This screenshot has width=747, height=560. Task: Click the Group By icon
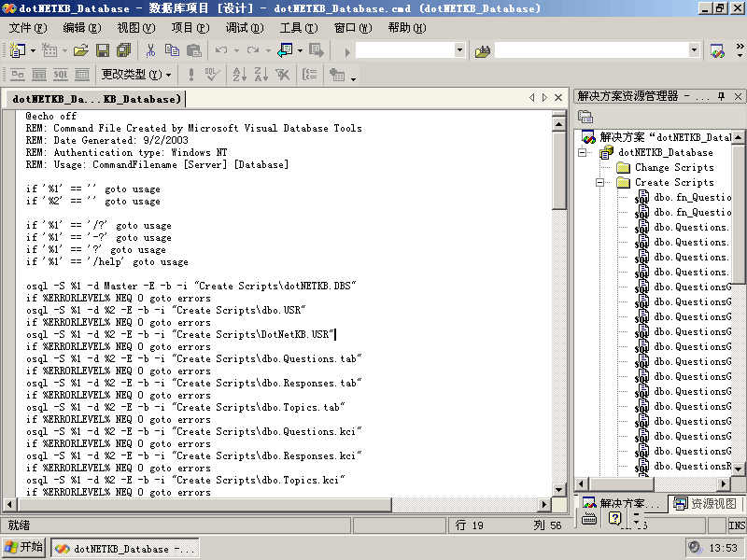310,75
